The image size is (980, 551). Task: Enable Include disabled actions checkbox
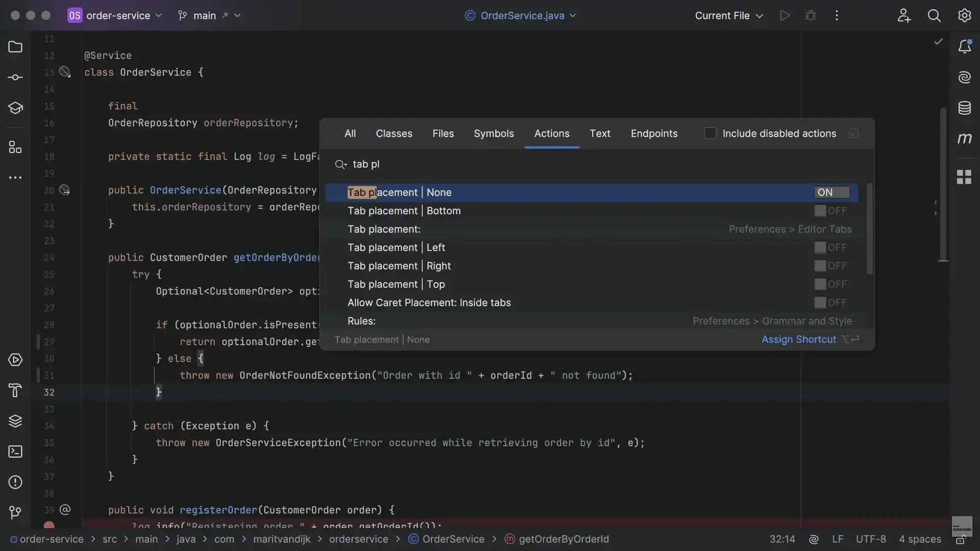(710, 133)
